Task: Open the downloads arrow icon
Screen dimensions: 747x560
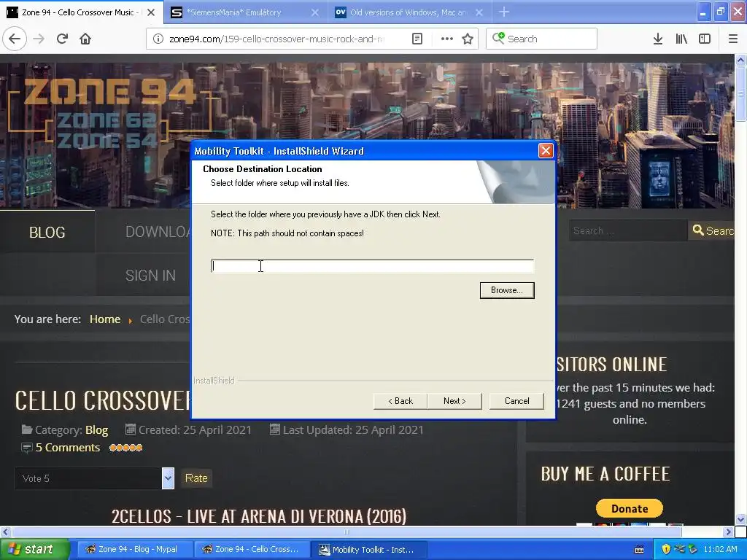Action: point(657,39)
